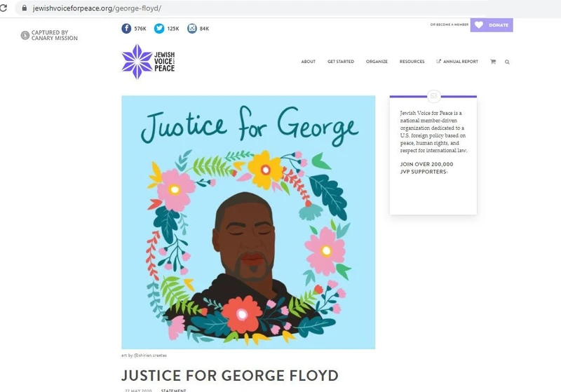The height and width of the screenshot is (392, 561).
Task: Open the Annual Report external link
Action: tap(457, 62)
